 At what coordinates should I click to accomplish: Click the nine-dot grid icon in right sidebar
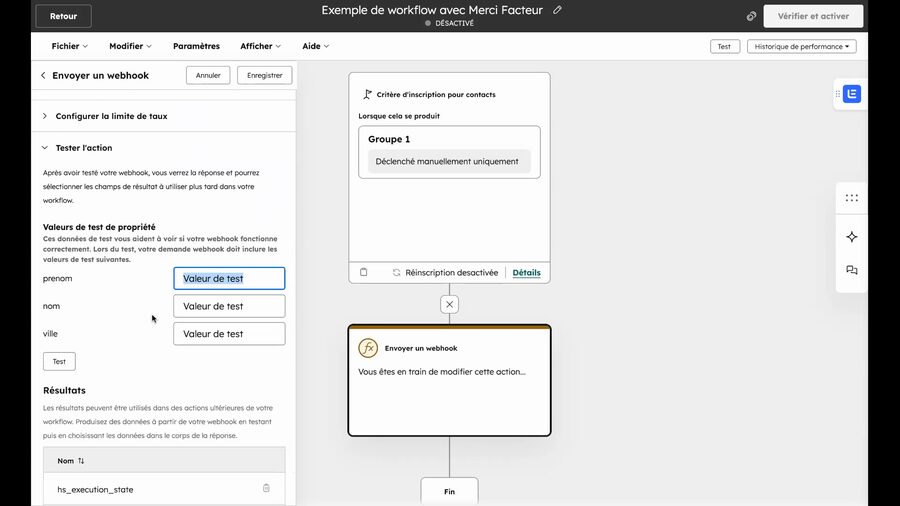[852, 198]
